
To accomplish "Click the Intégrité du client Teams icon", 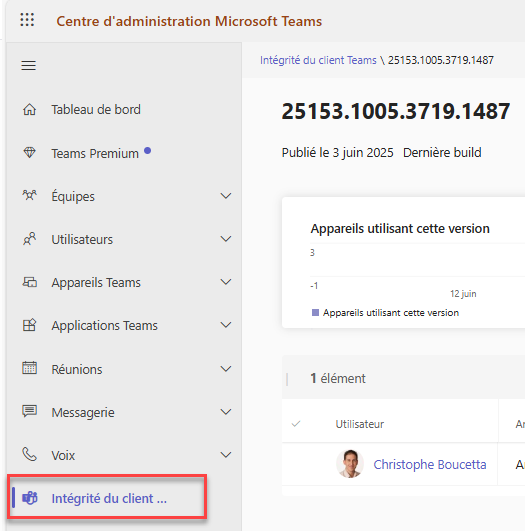I will click(x=30, y=498).
